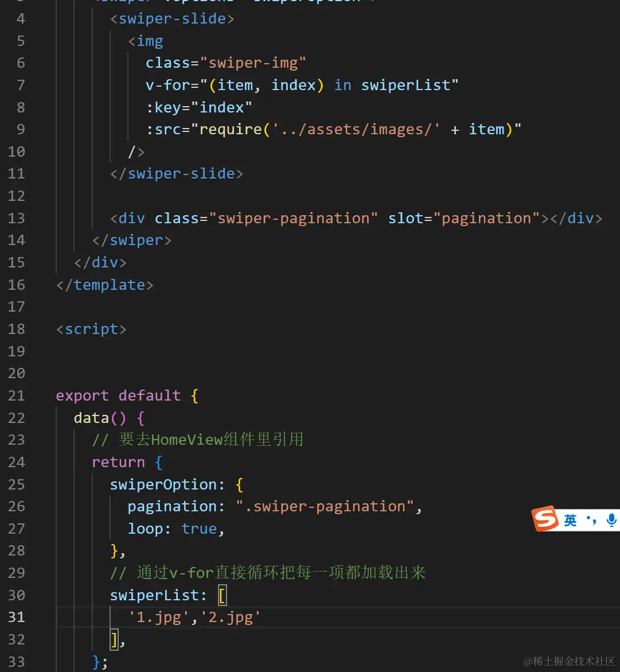620x672 pixels.
Task: Click empty line 19 via its line number
Action: pos(16,351)
